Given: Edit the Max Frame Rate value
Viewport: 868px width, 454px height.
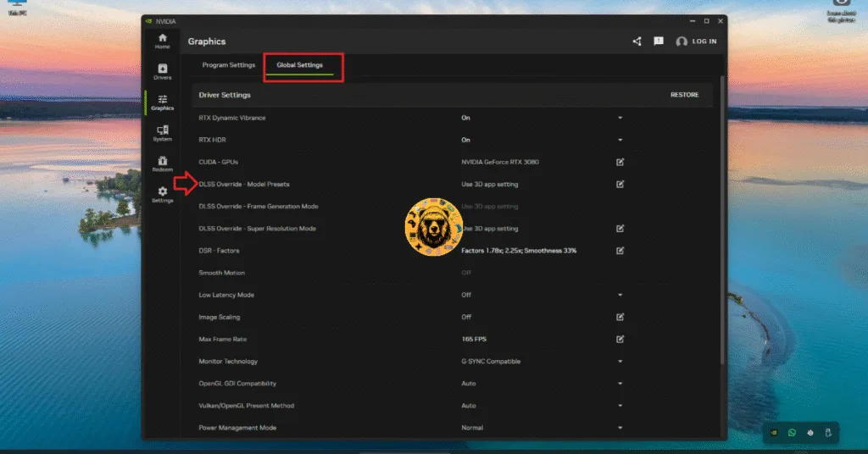Looking at the screenshot, I should pyautogui.click(x=620, y=339).
